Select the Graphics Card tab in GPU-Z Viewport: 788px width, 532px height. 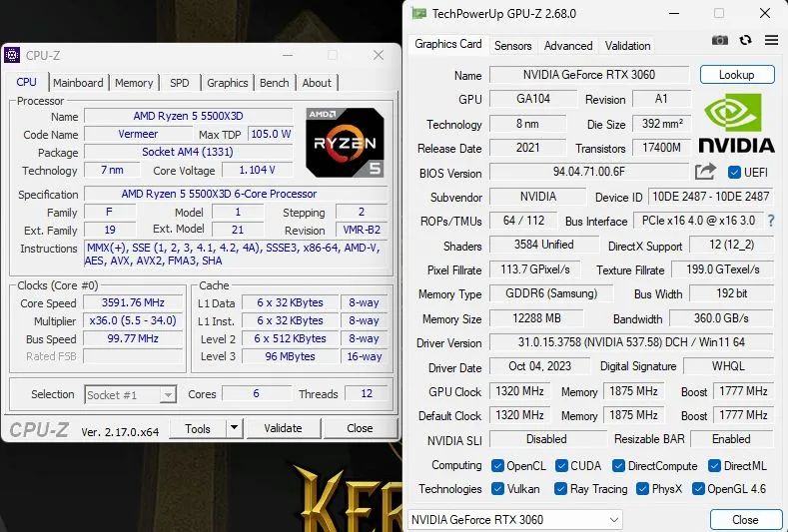tap(448, 44)
